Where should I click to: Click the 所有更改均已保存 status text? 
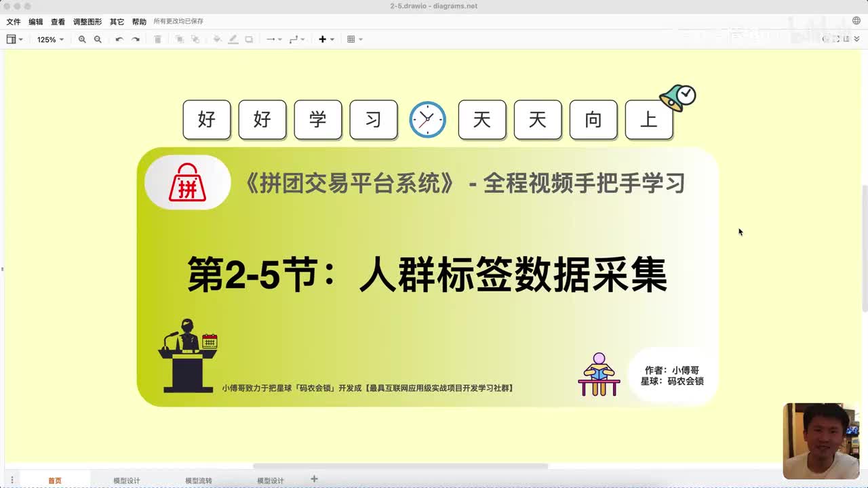(178, 22)
